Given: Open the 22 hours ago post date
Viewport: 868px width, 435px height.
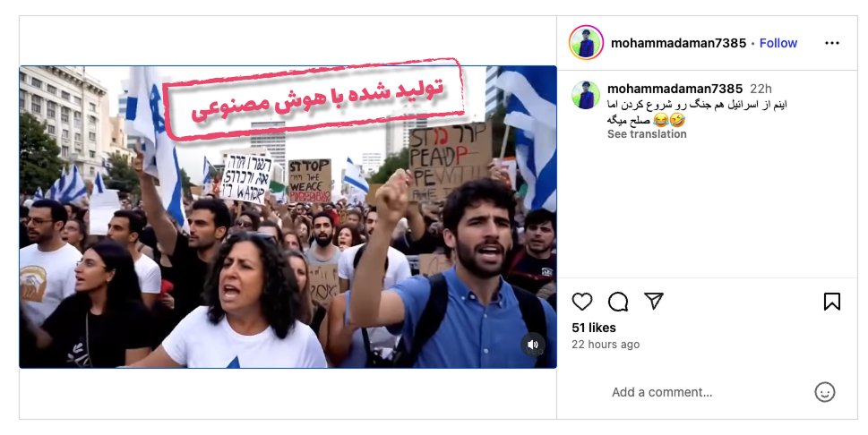Looking at the screenshot, I should (x=606, y=345).
